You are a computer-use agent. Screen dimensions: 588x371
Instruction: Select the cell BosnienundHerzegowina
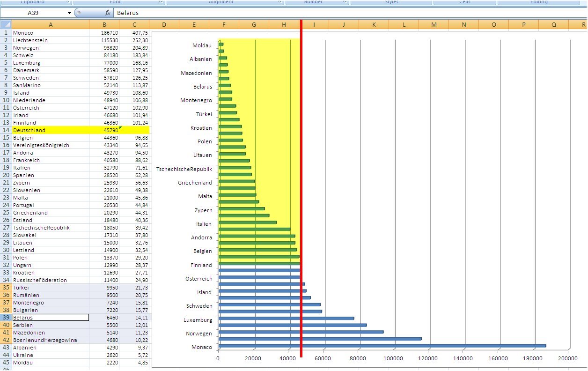[x=51, y=340]
